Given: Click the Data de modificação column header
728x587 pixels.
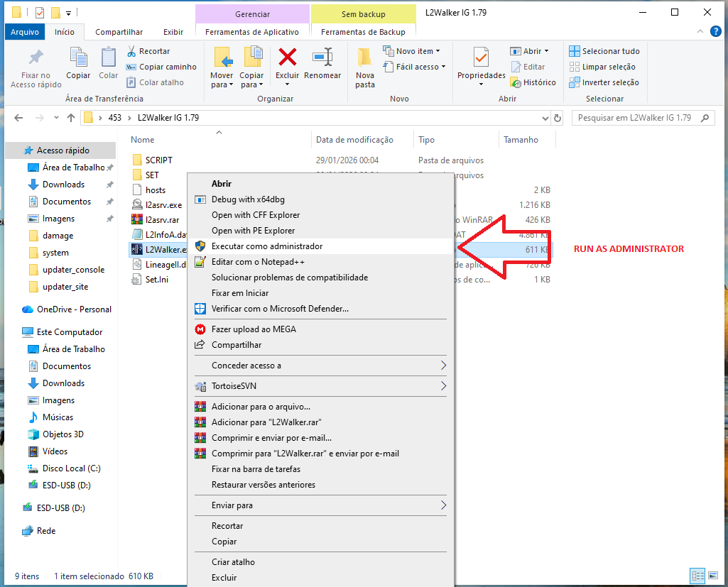Looking at the screenshot, I should 354,140.
